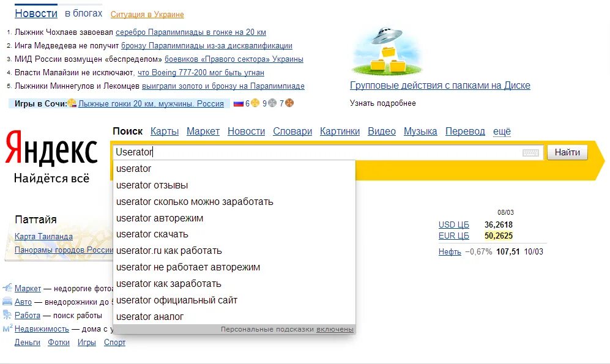Click the Работа service icon
This screenshot has width=610, height=364.
7,314
